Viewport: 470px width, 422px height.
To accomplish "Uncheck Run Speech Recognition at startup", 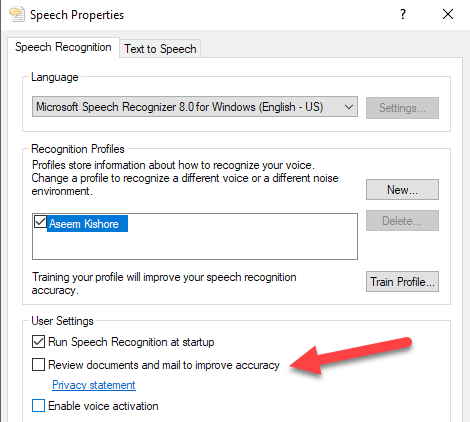I will coord(38,342).
